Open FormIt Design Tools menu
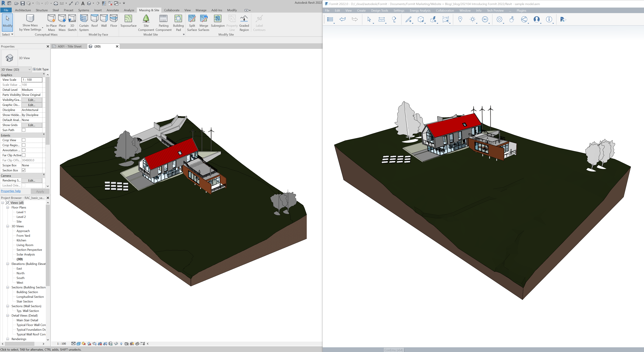Screen dimensions: 644x352 [379, 11]
